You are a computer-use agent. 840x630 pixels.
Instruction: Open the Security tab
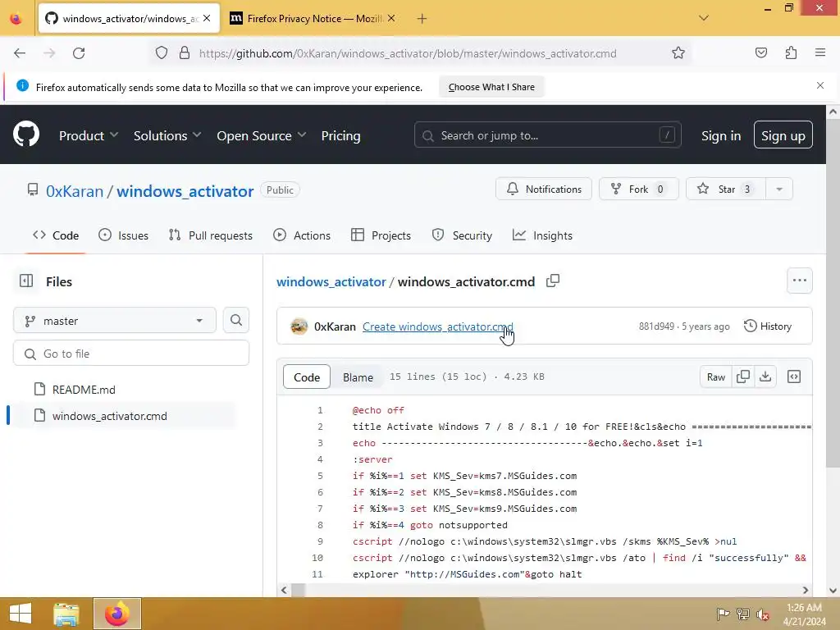point(462,235)
